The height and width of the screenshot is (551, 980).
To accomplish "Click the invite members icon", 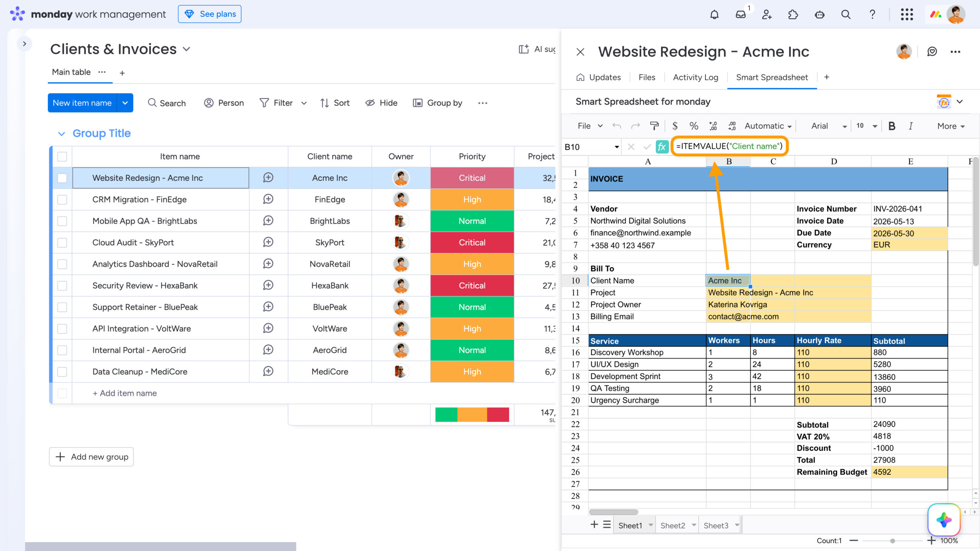I will pos(767,15).
